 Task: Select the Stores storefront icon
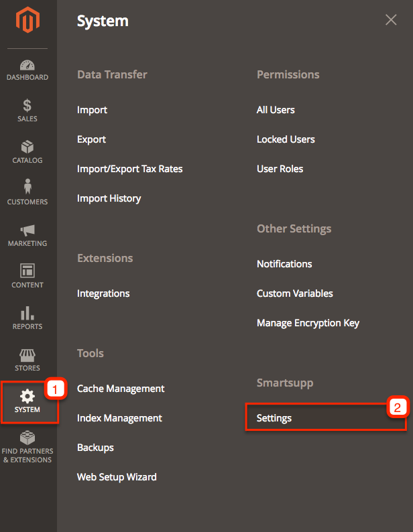[x=27, y=355]
